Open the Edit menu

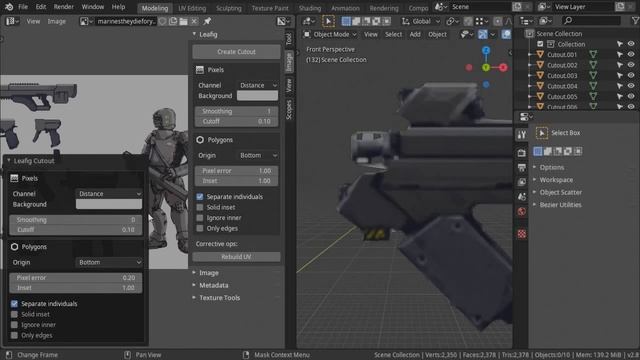tap(41, 7)
